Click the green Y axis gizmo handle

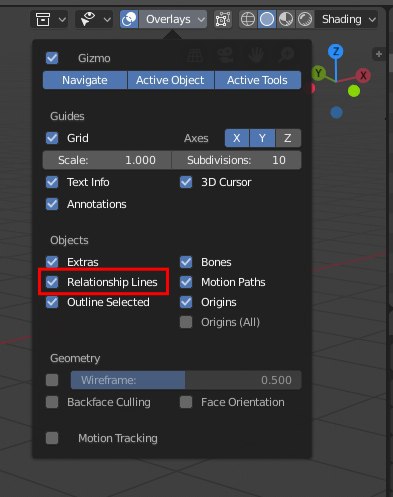pos(319,73)
